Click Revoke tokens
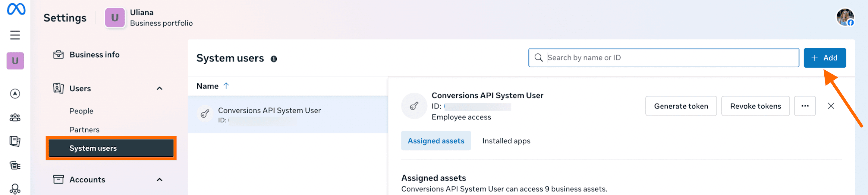 click(755, 106)
